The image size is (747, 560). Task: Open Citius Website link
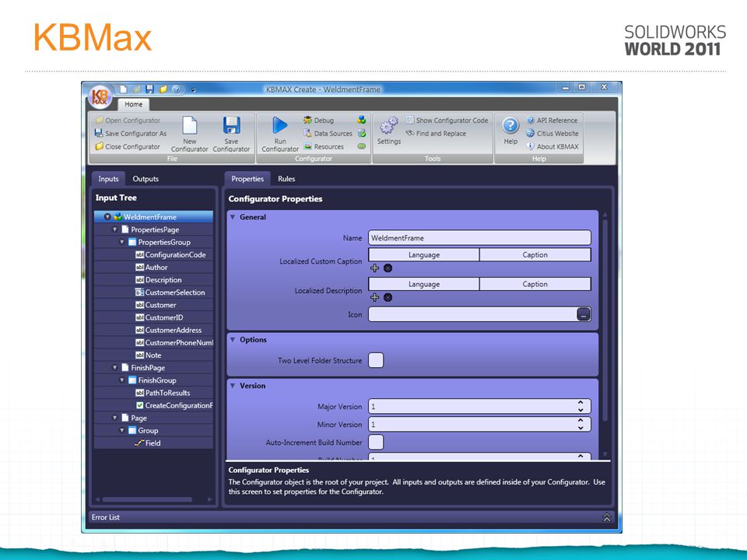point(552,133)
